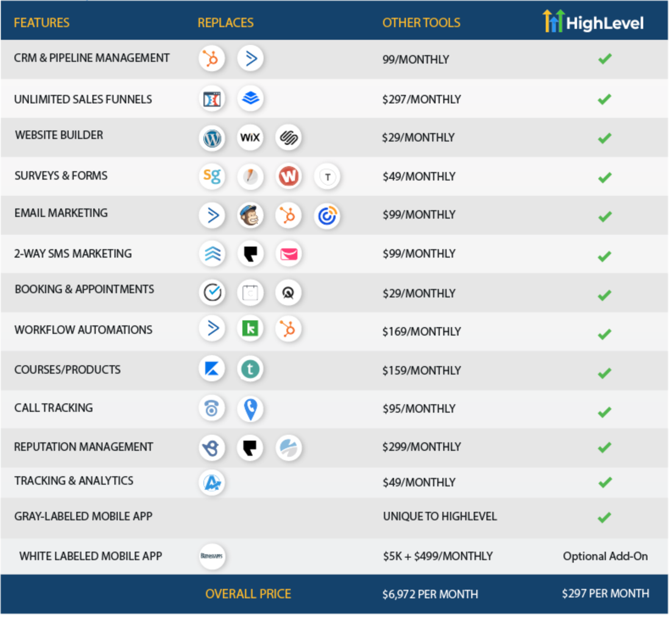Click the BiznessApps icon
672x622 pixels.
click(212, 556)
